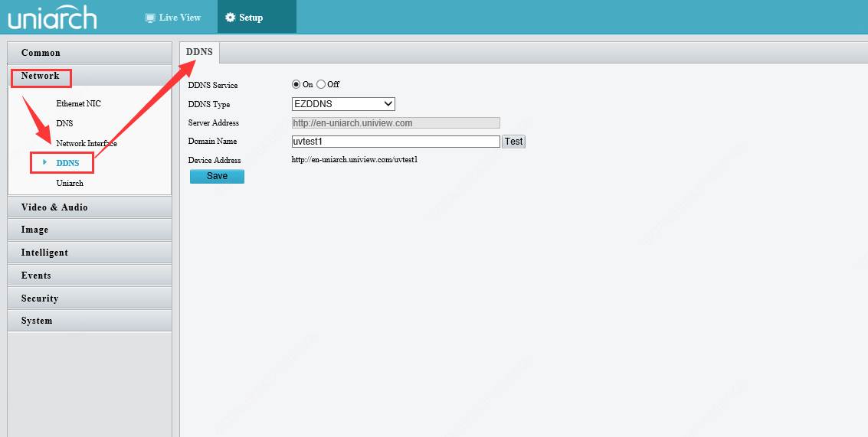Expand the Events section
The width and height of the screenshot is (868, 437).
coord(90,275)
